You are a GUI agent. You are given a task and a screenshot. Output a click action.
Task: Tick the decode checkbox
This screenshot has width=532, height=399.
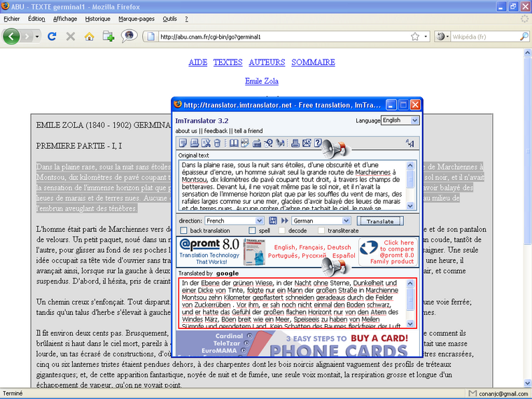pos(281,231)
